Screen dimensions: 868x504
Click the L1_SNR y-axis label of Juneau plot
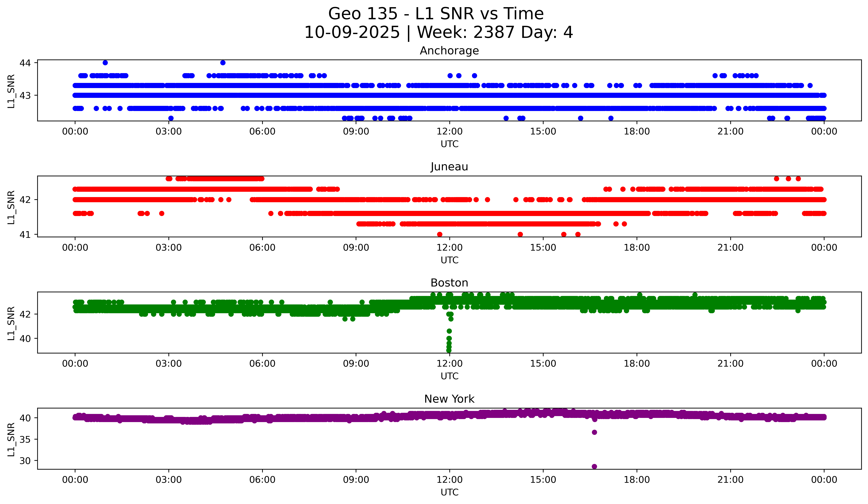point(11,207)
